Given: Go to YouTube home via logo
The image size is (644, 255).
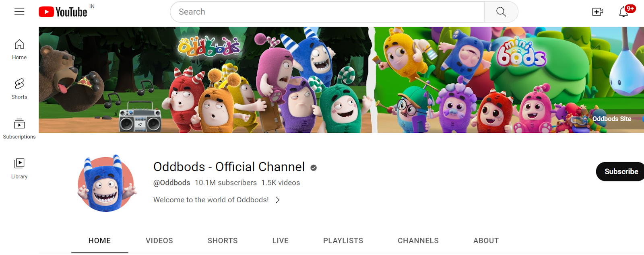Looking at the screenshot, I should point(63,12).
